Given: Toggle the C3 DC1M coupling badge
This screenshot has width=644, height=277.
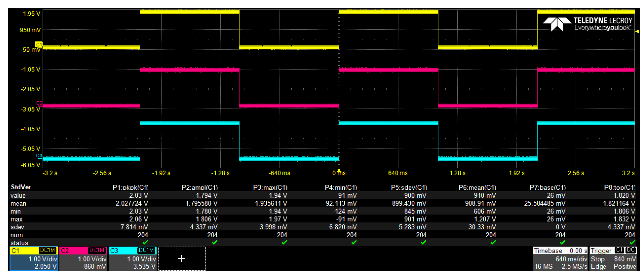Looking at the screenshot, I should point(146,250).
